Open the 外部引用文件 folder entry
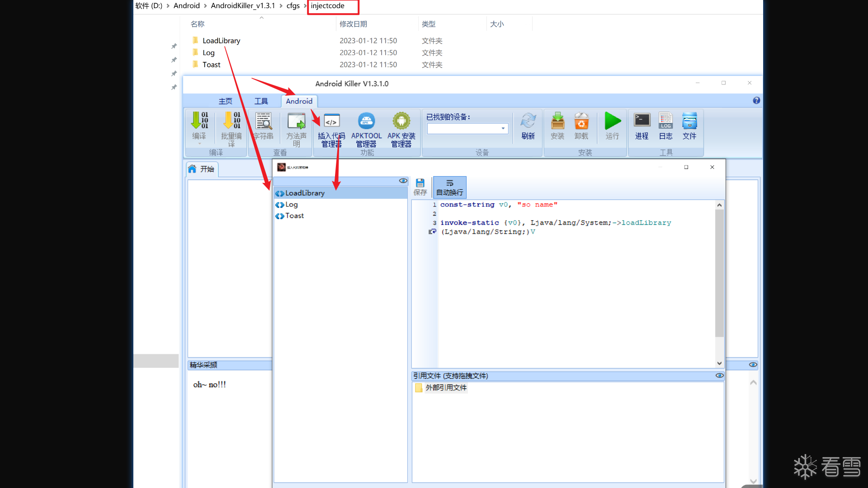This screenshot has height=488, width=868. click(x=446, y=388)
